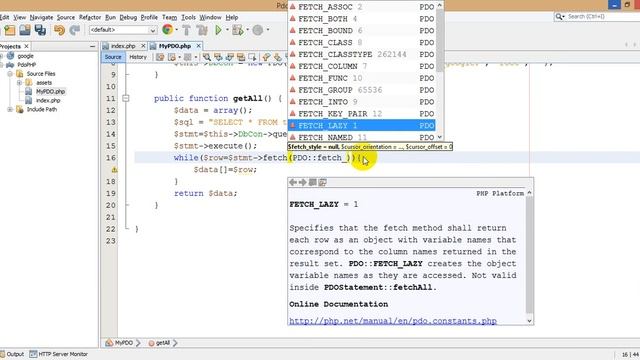640x360 pixels.
Task: Click the Open Project toolbar icon
Action: pyautogui.click(x=25, y=30)
